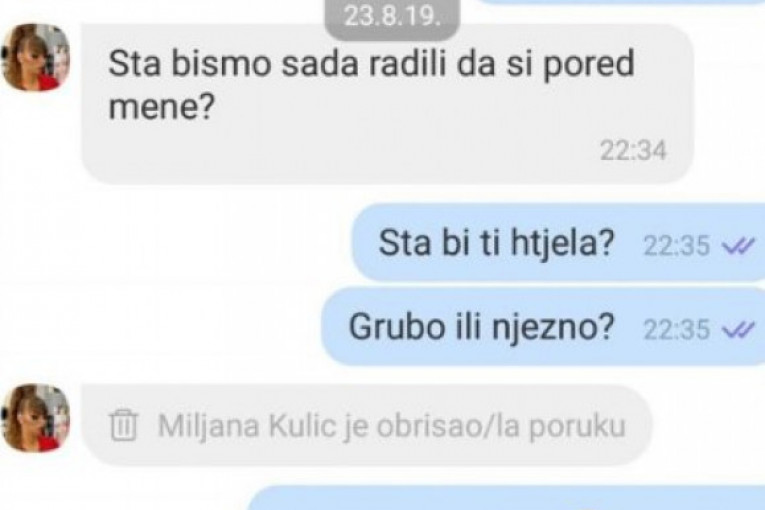Open sender avatar beside the first message

[x=35, y=58]
